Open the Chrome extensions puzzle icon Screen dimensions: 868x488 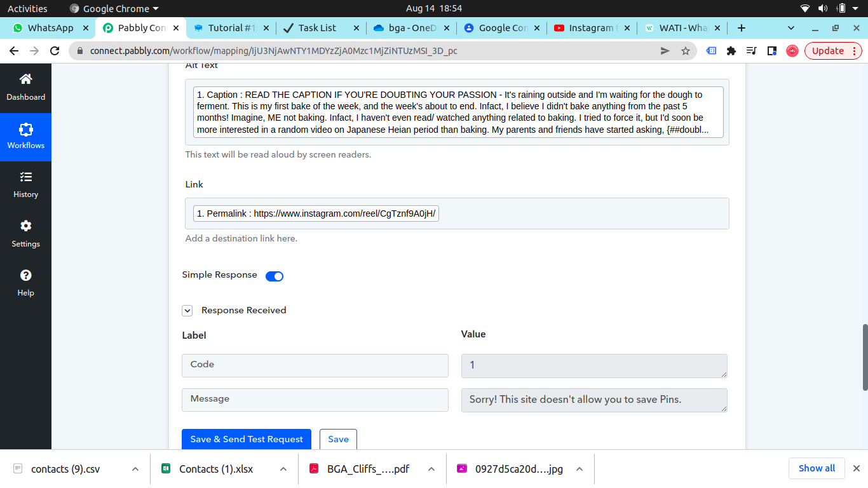click(x=731, y=51)
